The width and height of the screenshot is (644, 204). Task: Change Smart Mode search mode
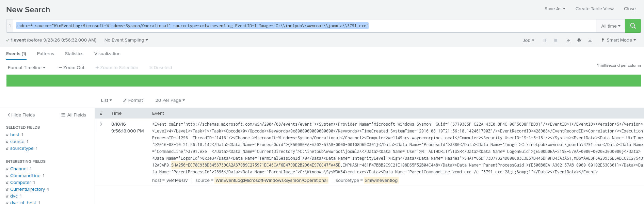click(x=618, y=40)
